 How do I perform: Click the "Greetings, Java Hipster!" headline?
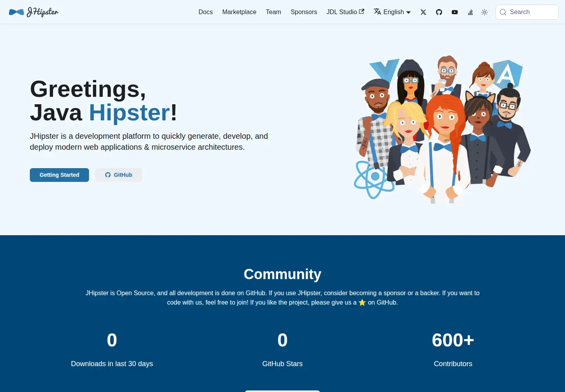[x=104, y=101]
